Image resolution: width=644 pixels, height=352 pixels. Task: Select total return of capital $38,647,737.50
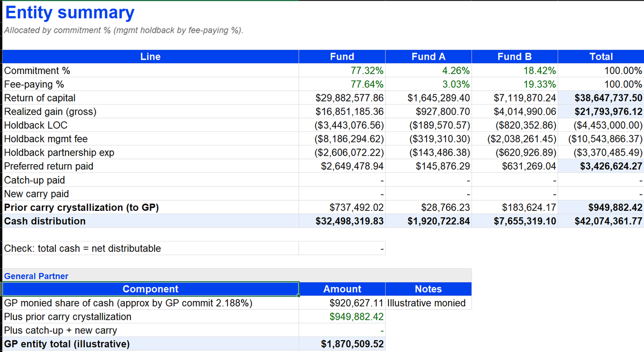[601, 98]
